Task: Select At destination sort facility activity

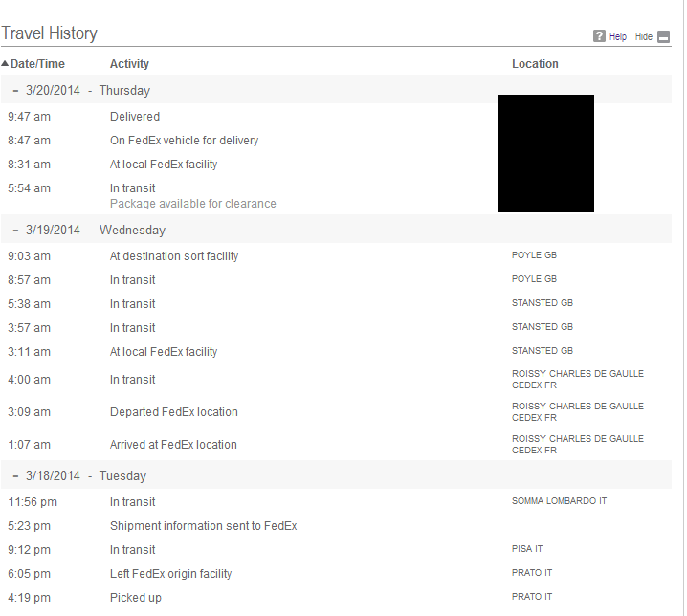Action: pyautogui.click(x=174, y=256)
